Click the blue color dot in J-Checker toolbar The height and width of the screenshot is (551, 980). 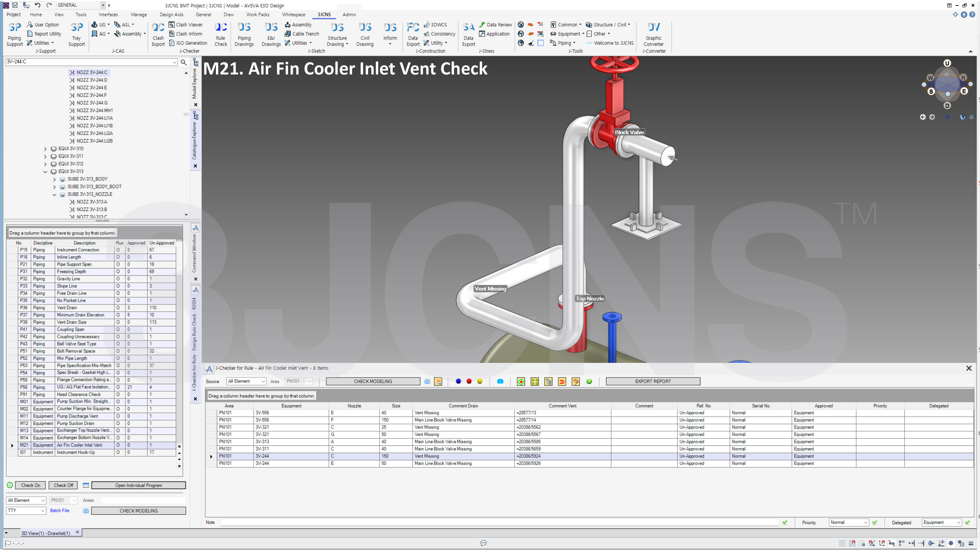coord(458,381)
